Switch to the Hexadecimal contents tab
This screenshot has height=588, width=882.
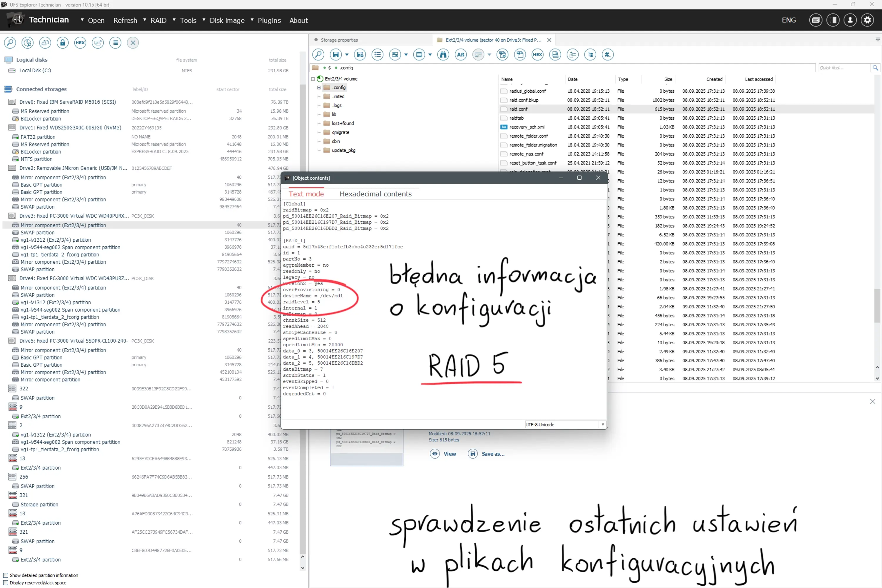pos(375,194)
